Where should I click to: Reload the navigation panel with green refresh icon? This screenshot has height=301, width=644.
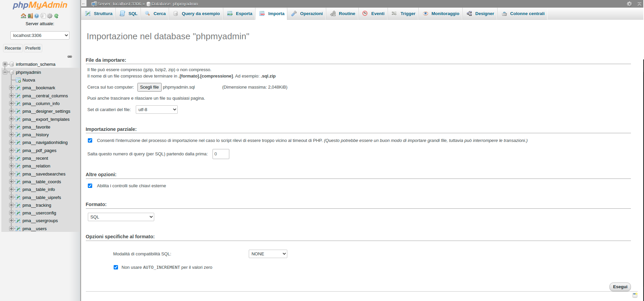pos(56,16)
